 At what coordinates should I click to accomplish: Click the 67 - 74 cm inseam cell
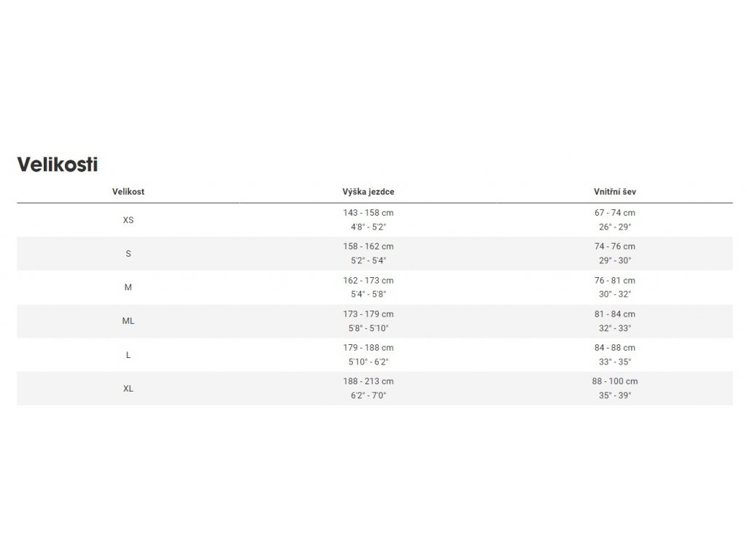[x=614, y=220]
